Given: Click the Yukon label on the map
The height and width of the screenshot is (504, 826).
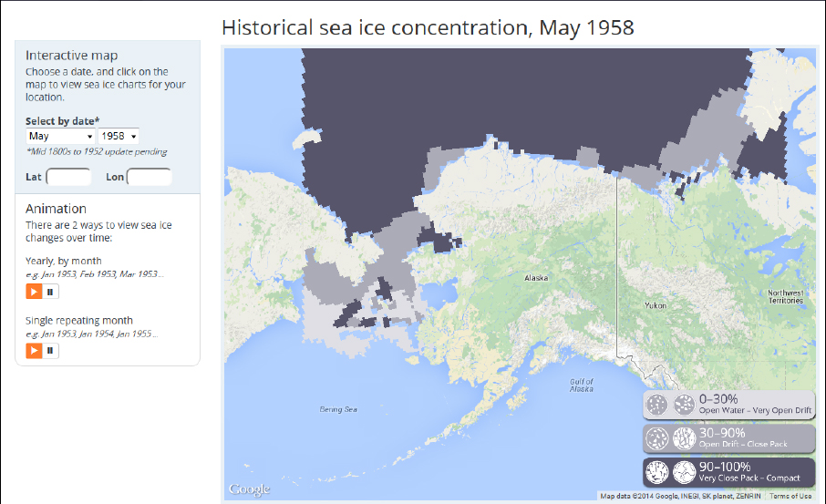Looking at the screenshot, I should tap(656, 305).
